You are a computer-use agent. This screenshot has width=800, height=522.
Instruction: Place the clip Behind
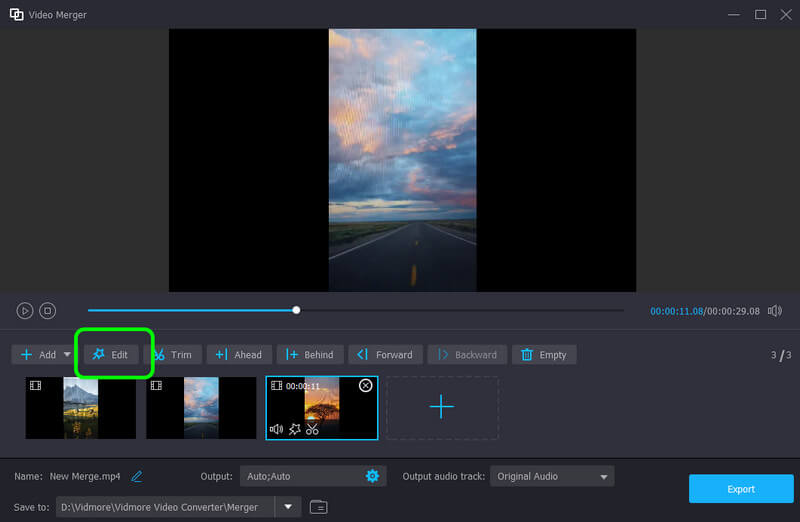310,355
